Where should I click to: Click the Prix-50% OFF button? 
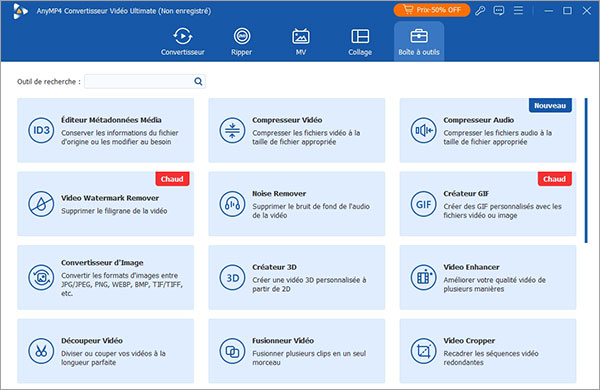pos(432,10)
